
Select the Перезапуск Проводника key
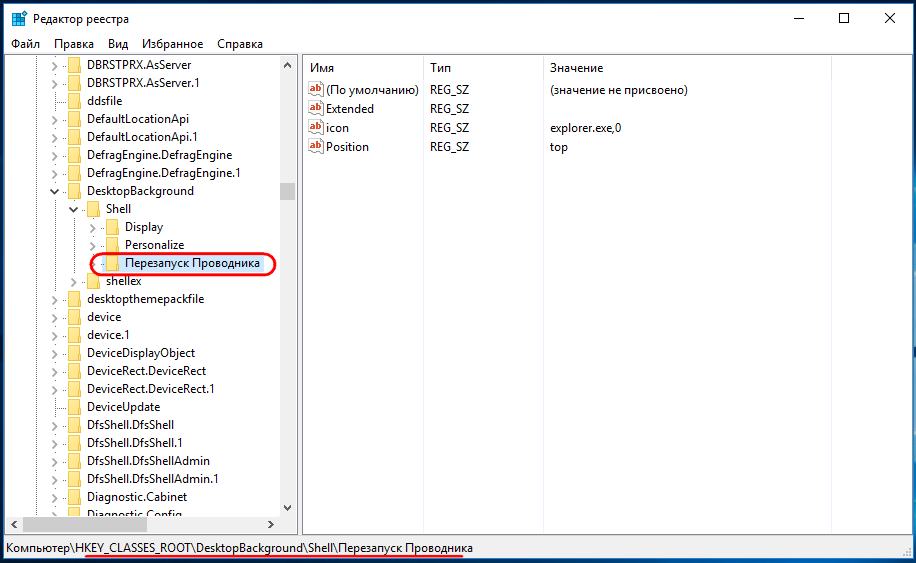(192, 263)
